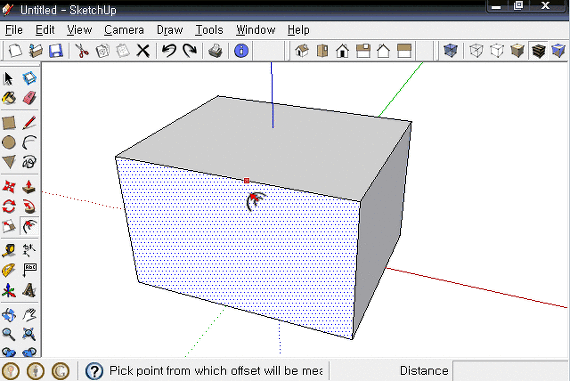Toggle X-ray transparency mode cube
The height and width of the screenshot is (381, 570).
[450, 51]
